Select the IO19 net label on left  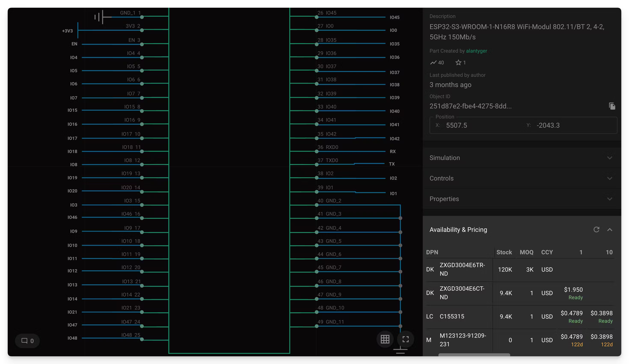tap(72, 178)
